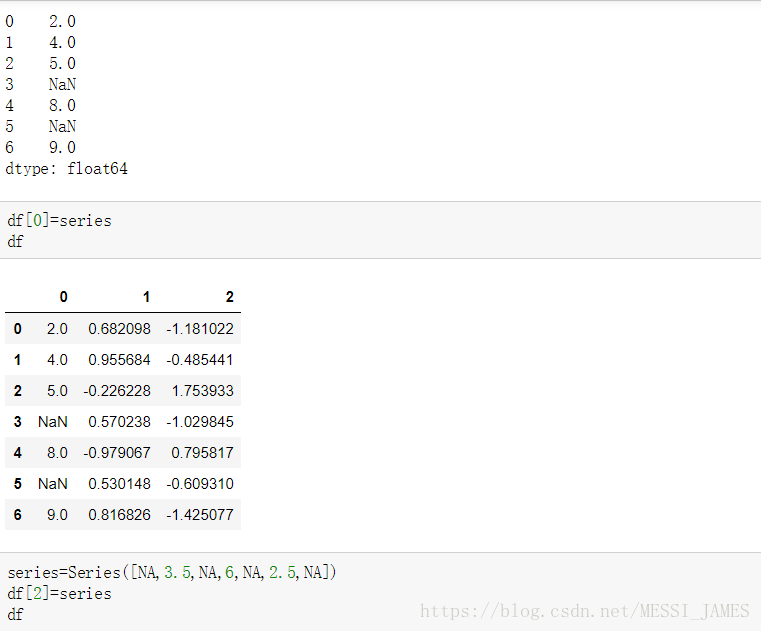Image resolution: width=761 pixels, height=631 pixels.
Task: Click column header '1' in dataframe
Action: [x=146, y=297]
